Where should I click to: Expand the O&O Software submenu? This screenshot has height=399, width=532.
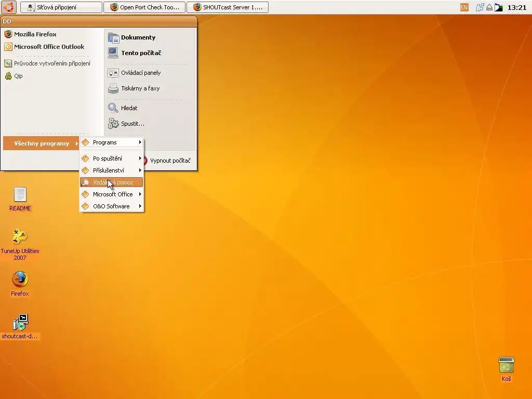click(112, 206)
